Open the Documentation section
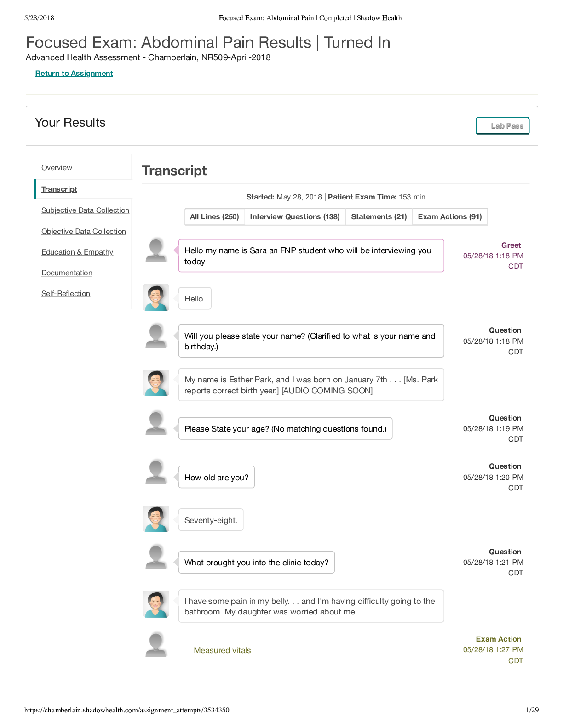Screen dimensions: 563x728 [67, 273]
